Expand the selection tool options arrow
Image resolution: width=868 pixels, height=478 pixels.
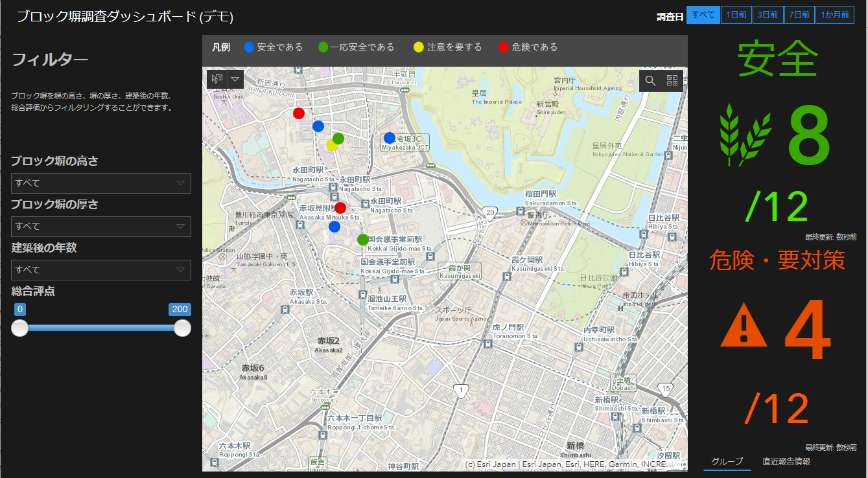(235, 79)
